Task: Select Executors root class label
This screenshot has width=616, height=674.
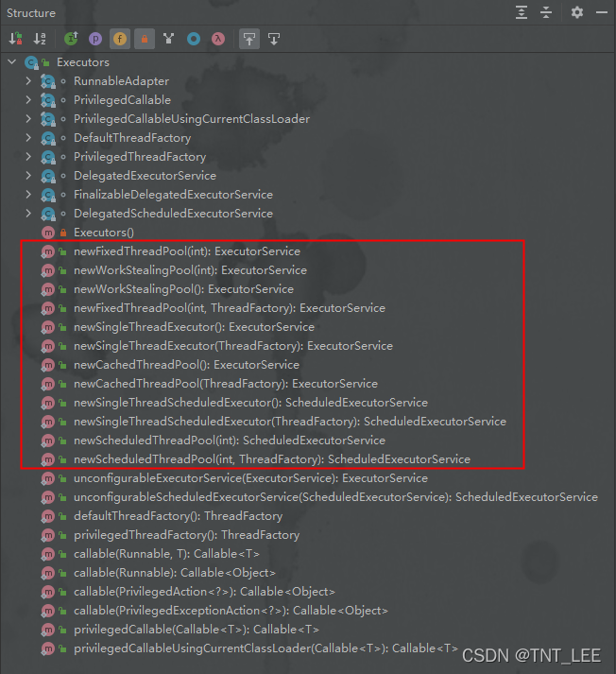Action: 83,62
